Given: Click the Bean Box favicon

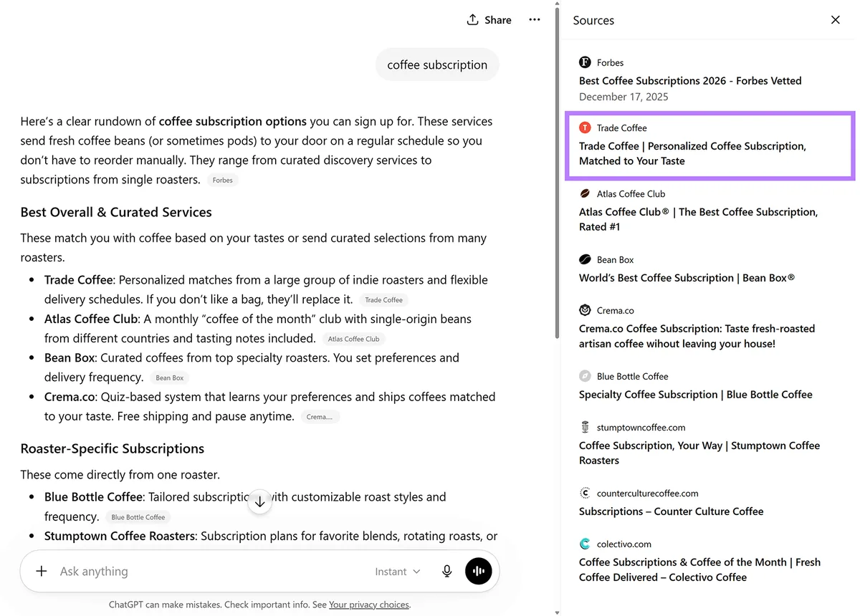Looking at the screenshot, I should [x=585, y=259].
